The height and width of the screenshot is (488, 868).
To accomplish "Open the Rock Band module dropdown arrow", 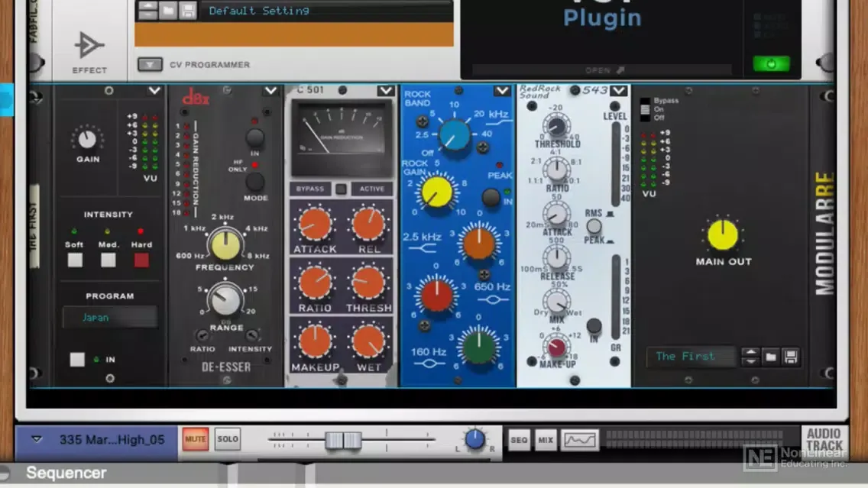I will pos(502,90).
